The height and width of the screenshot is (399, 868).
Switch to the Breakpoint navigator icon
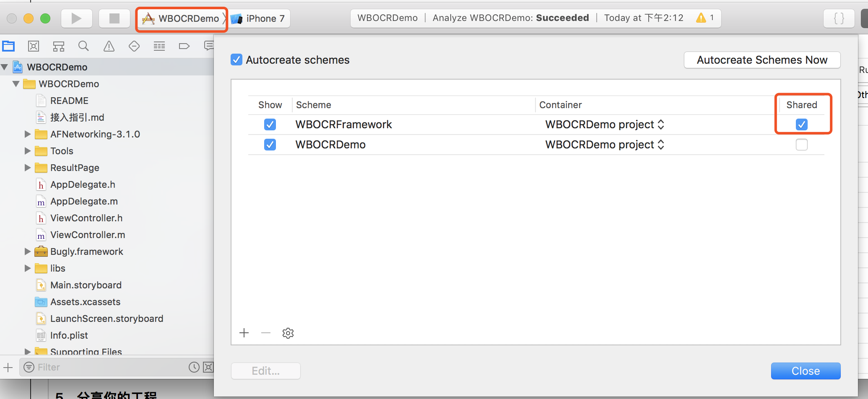point(184,46)
